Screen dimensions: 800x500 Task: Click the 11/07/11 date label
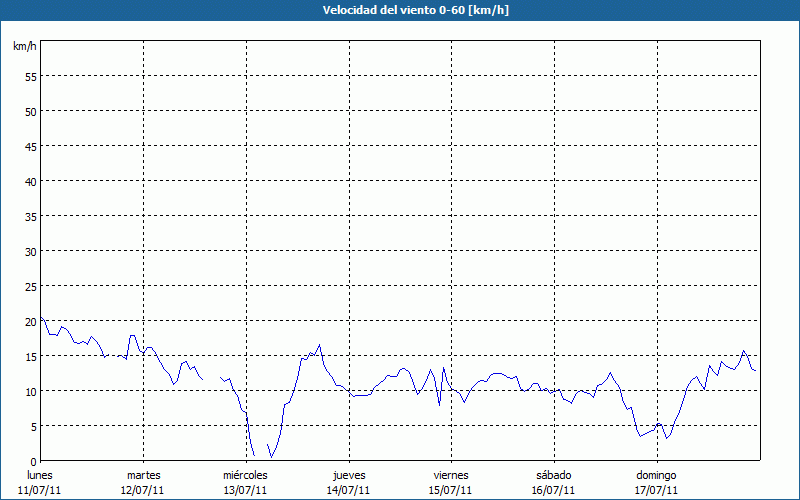40,490
